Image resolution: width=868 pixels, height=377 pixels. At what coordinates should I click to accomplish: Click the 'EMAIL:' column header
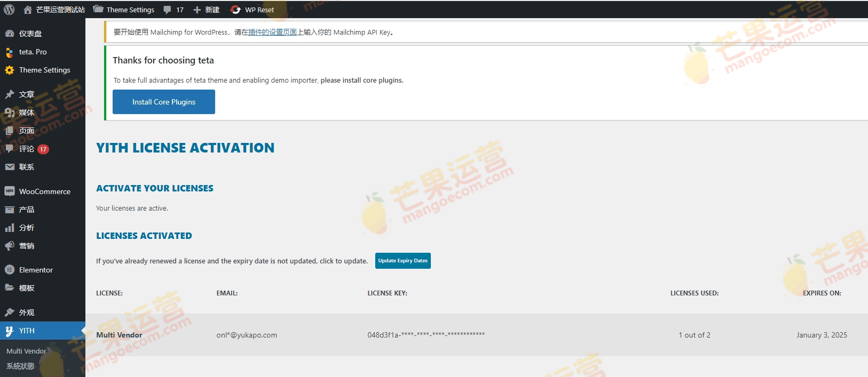click(227, 293)
